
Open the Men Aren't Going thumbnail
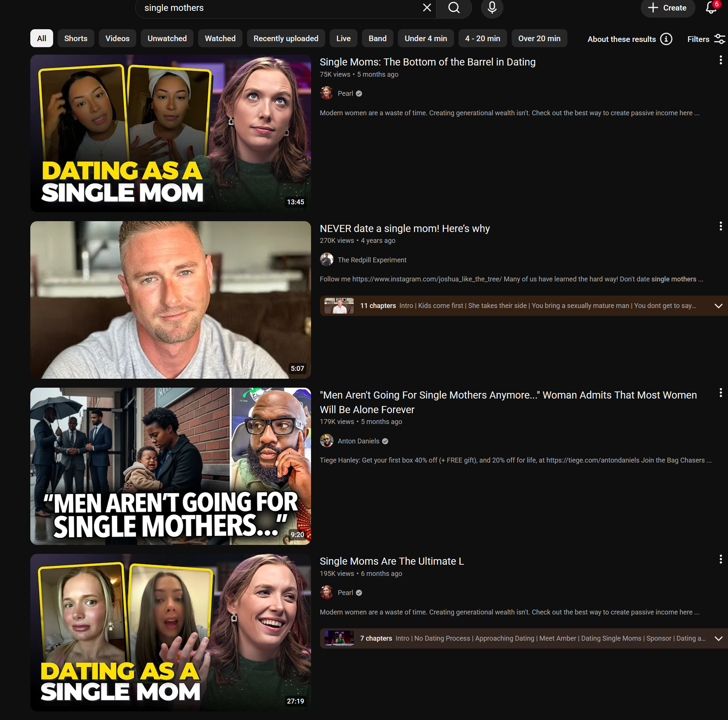point(170,466)
